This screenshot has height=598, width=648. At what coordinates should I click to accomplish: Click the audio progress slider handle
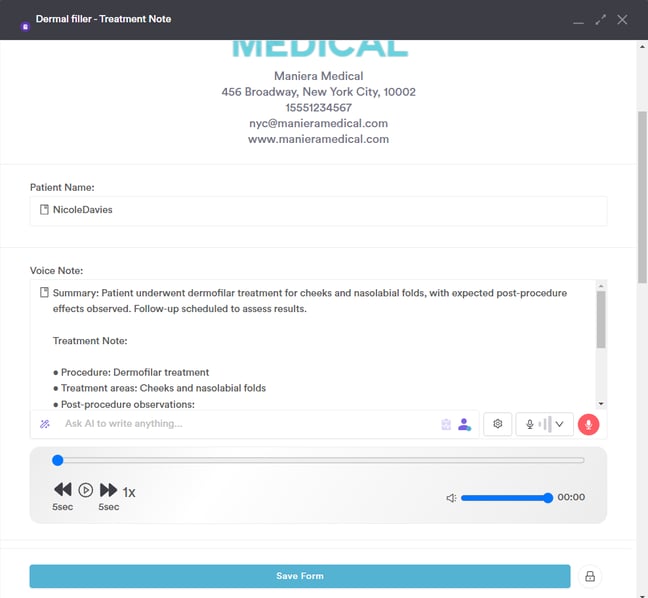click(x=57, y=460)
